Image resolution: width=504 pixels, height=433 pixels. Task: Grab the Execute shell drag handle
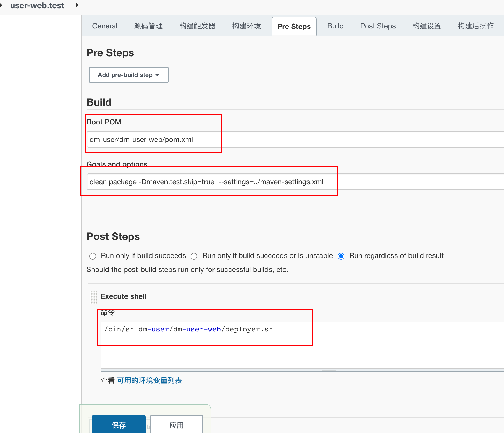click(94, 297)
